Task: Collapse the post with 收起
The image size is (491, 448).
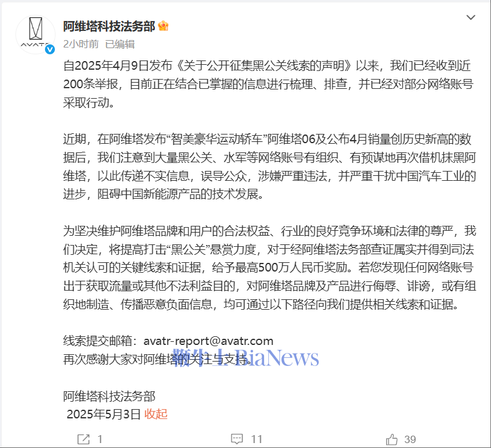Action: [x=155, y=414]
